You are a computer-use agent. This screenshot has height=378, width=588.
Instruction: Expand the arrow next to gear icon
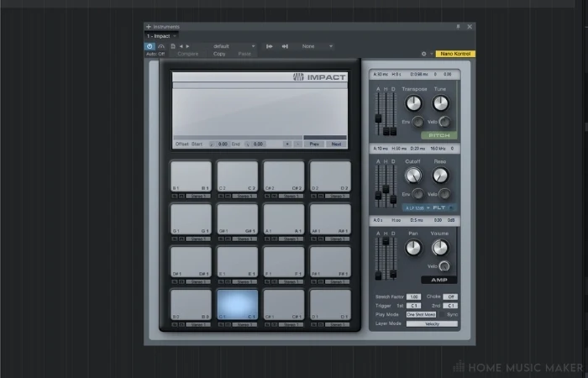tap(431, 54)
